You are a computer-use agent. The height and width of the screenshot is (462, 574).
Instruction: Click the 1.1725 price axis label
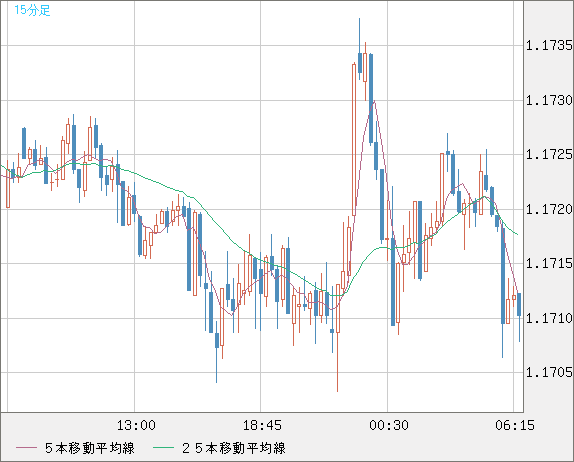(549, 154)
